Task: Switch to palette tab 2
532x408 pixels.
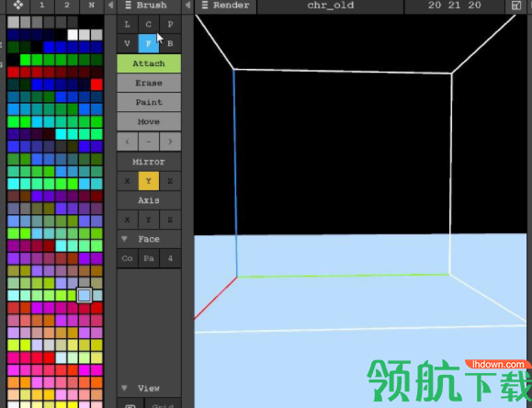Action: point(67,6)
